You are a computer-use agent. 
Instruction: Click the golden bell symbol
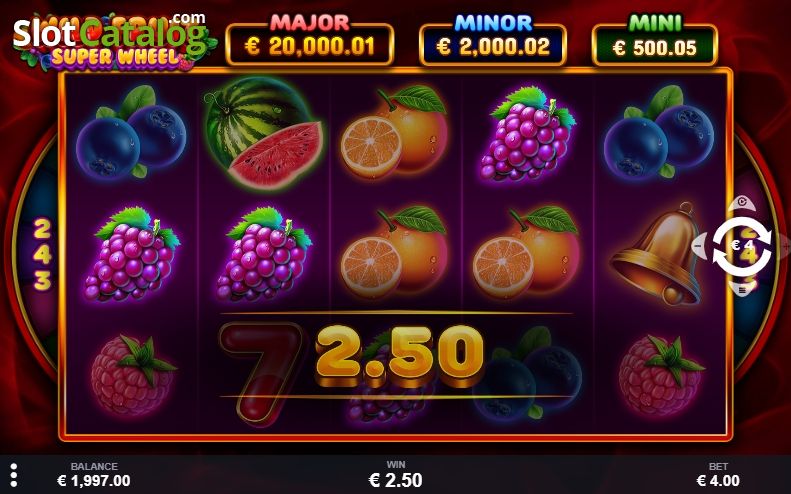[x=656, y=254]
